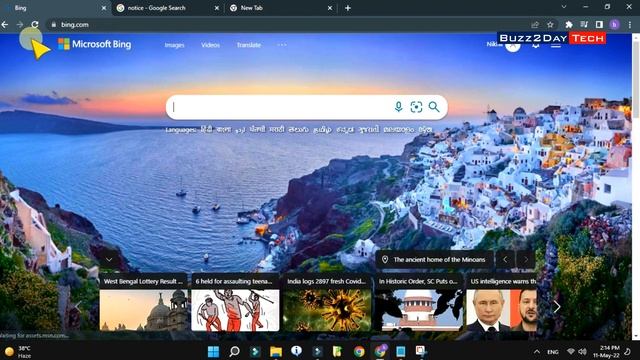
Task: Click the volume speaker tray icon
Action: click(x=582, y=352)
